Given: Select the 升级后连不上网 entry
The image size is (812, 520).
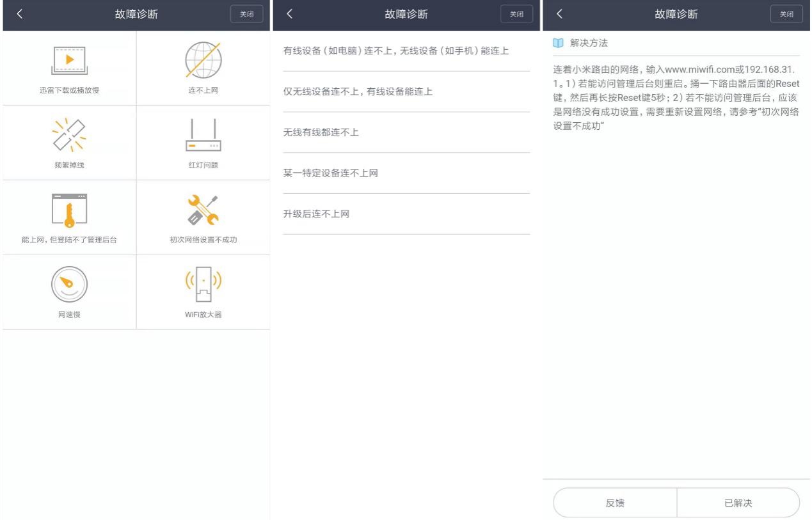Looking at the screenshot, I should click(x=406, y=214).
